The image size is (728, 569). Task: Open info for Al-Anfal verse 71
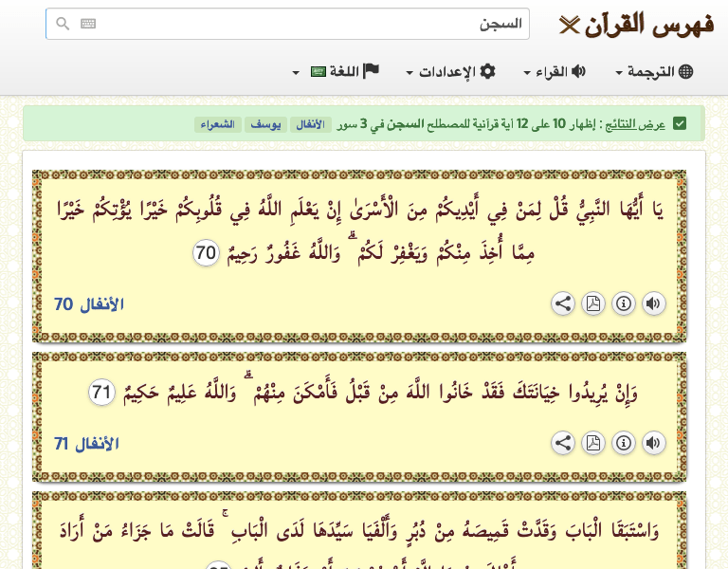click(x=624, y=443)
